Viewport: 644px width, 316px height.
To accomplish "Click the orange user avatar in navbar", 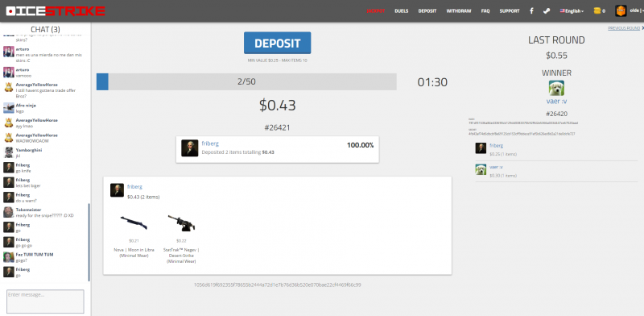I will pyautogui.click(x=621, y=10).
